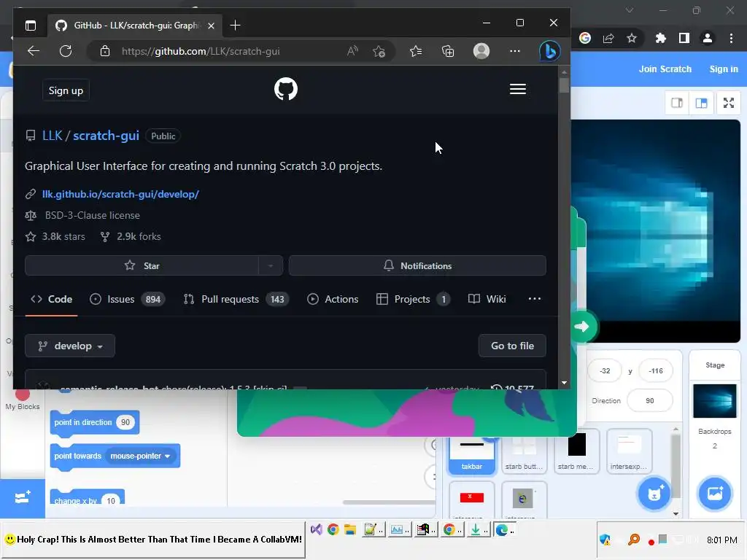Open the LLK owner link
Screen dimensions: 747x560
click(x=52, y=136)
